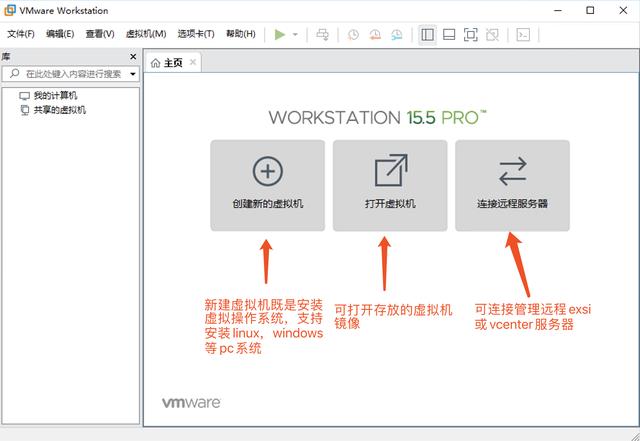Open the 虚拟机(M) menu

pos(146,34)
